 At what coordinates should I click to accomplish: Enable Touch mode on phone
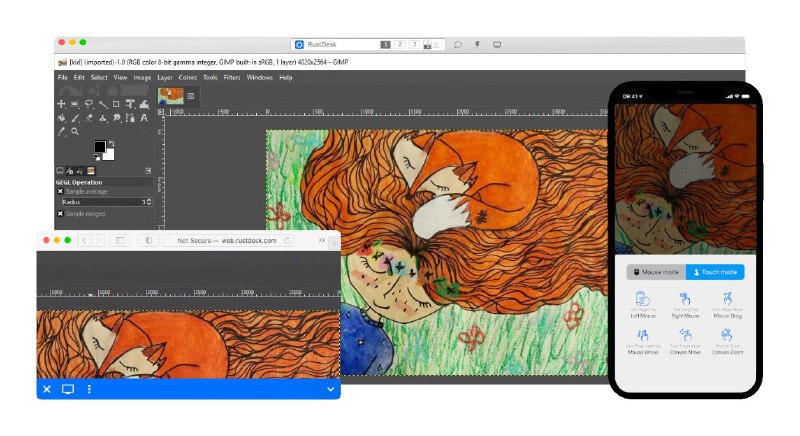click(715, 272)
